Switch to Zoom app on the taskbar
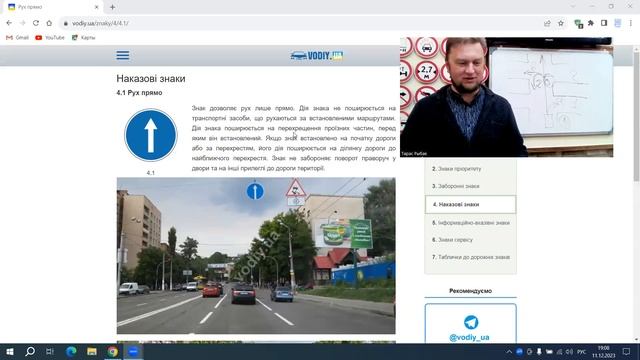 [133, 351]
